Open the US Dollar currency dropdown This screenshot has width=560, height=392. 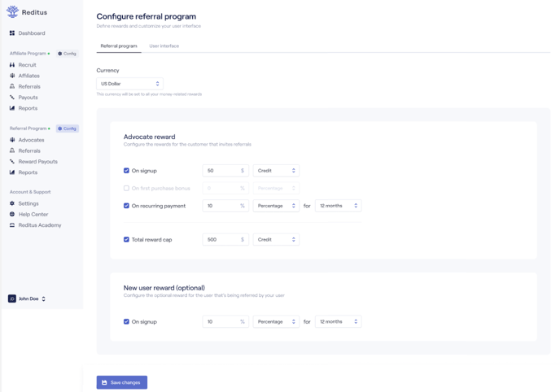point(129,84)
